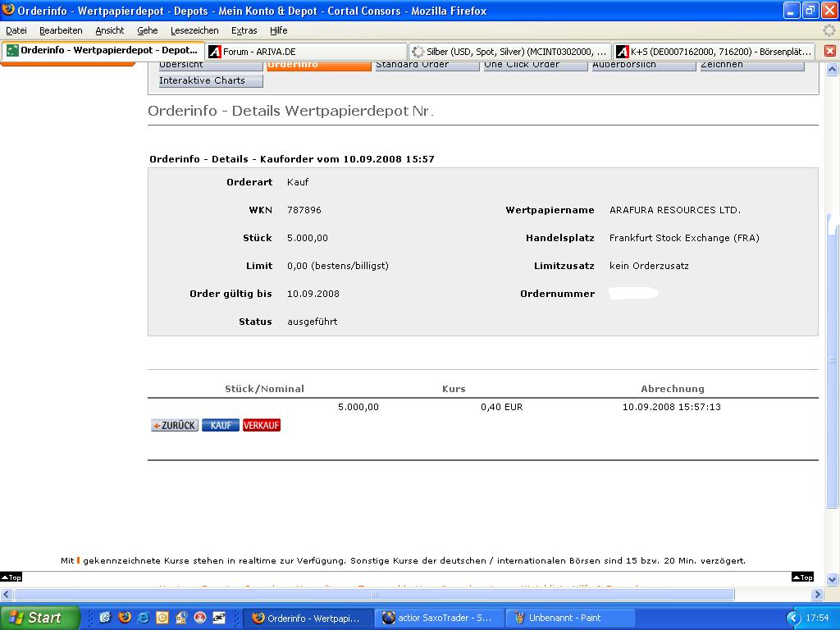Click the Firefox throbber activity icon
The width and height of the screenshot is (840, 630).
click(x=829, y=30)
